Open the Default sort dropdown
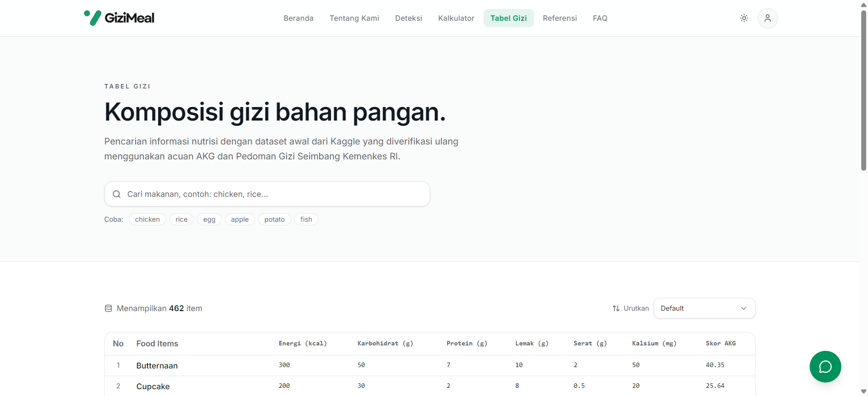This screenshot has width=868, height=396. (x=704, y=308)
